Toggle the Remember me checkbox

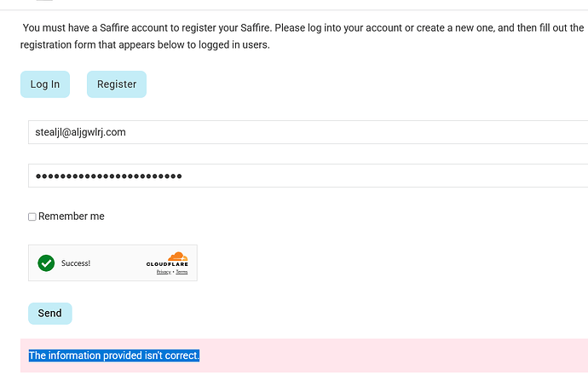32,217
